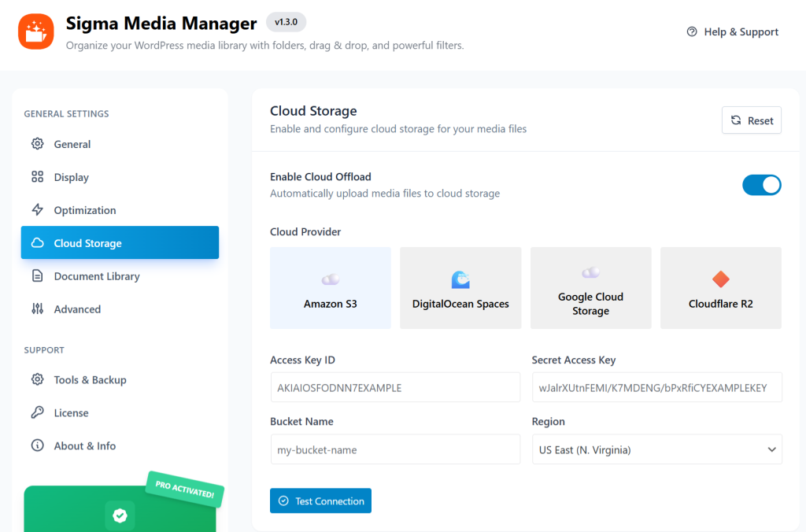Select the Display grid icon
Viewport: 806px width, 532px height.
pos(38,176)
